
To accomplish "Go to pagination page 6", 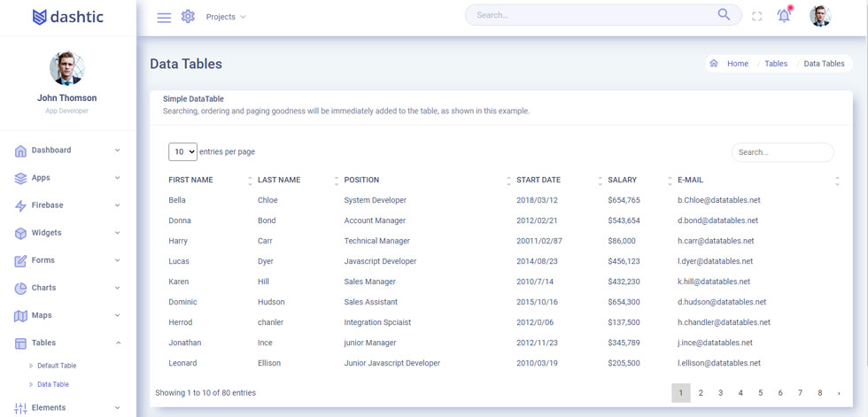I will pyautogui.click(x=780, y=393).
